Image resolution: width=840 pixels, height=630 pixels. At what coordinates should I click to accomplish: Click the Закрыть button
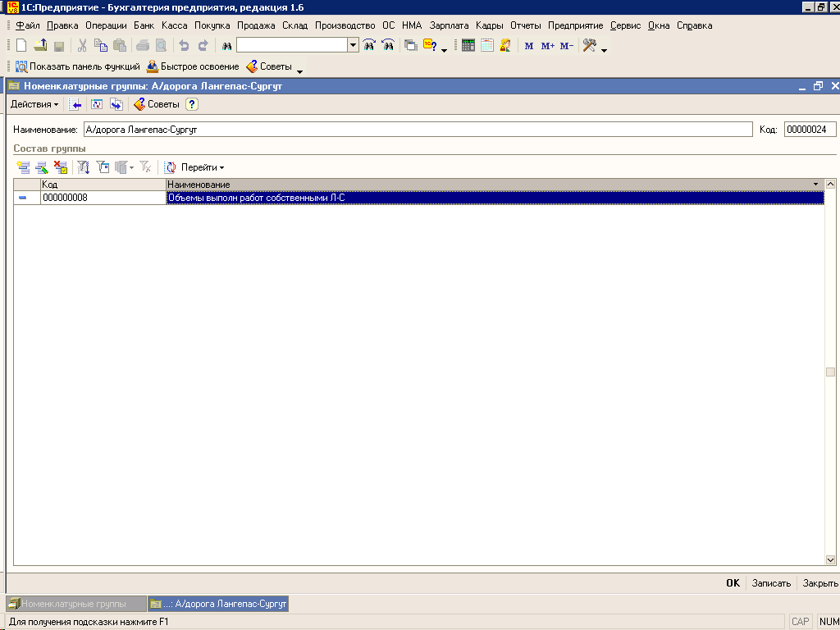[820, 583]
